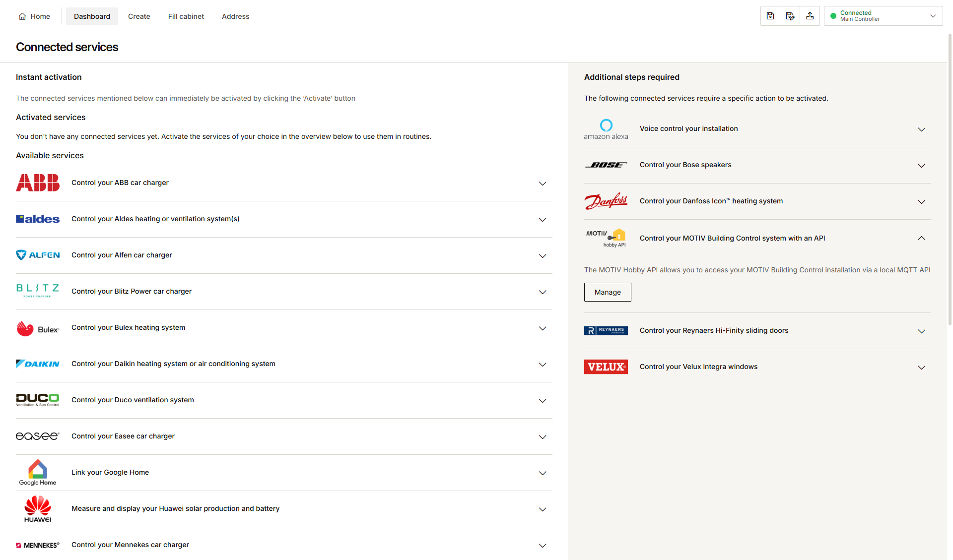Click the ABB logo
The image size is (953, 560).
tap(38, 183)
